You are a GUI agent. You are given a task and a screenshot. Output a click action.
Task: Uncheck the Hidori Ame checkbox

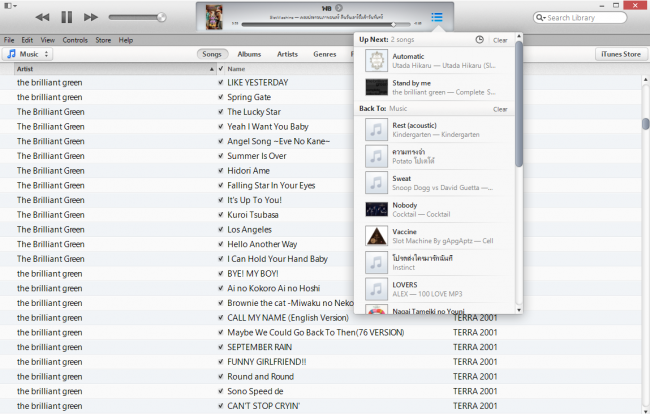[x=221, y=171]
